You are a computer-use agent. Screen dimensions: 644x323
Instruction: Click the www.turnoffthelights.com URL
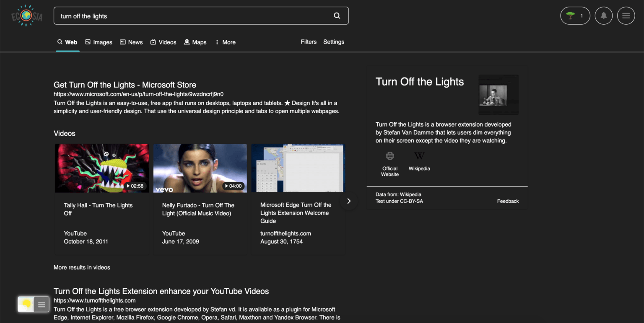coord(95,300)
